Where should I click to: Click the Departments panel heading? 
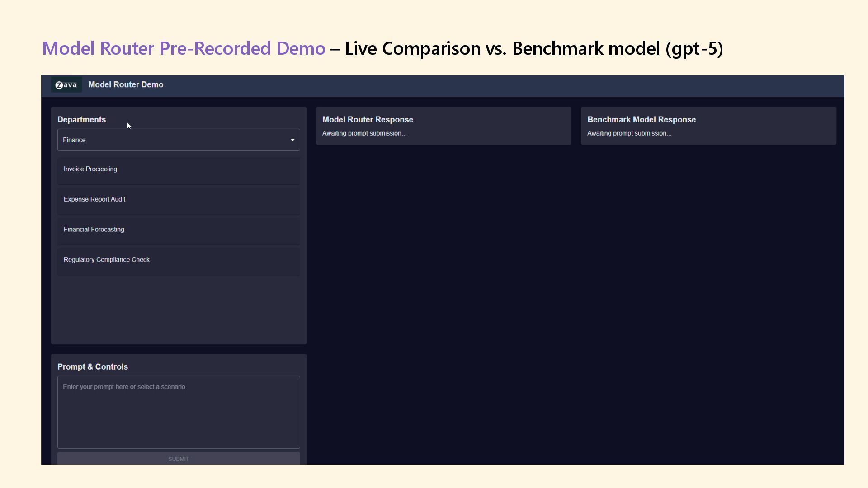click(81, 120)
